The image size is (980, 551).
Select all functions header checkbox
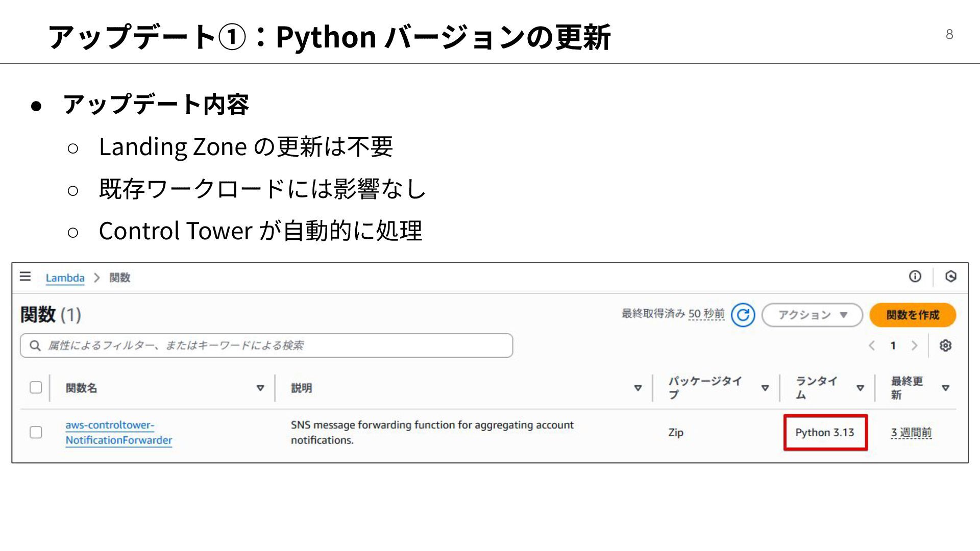point(36,388)
